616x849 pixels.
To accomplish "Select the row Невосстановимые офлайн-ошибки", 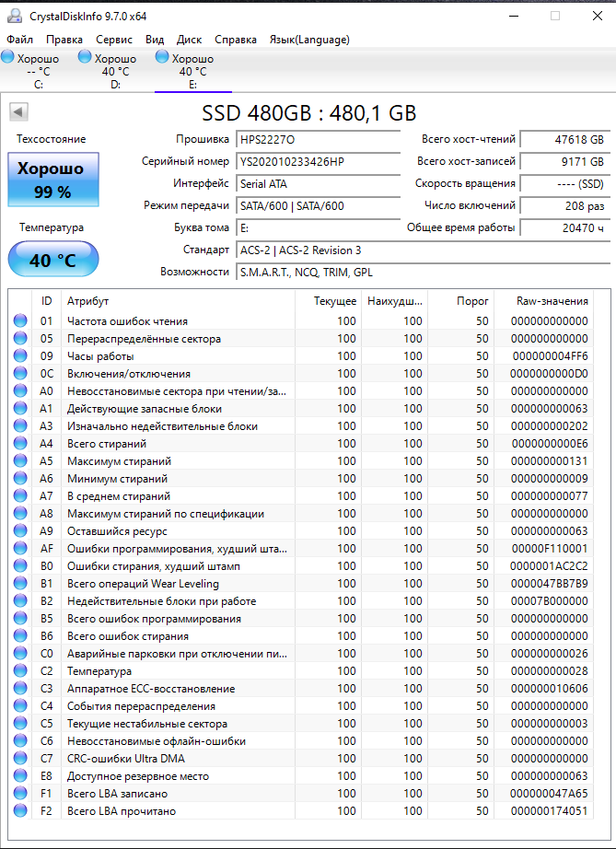I will [301, 740].
